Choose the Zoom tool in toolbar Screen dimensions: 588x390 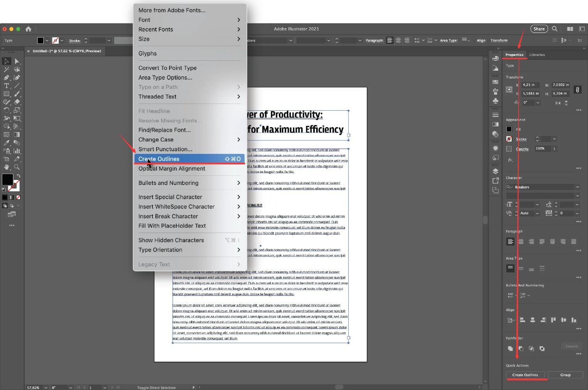tap(17, 167)
